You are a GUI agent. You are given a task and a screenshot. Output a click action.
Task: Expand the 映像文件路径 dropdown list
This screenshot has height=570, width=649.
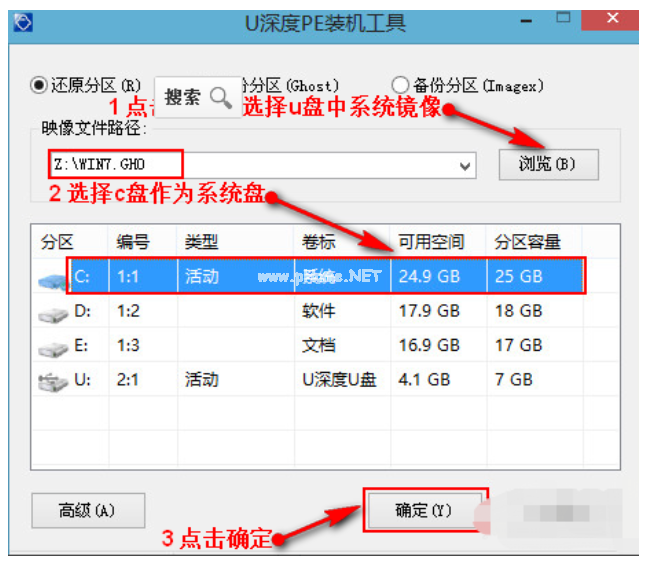click(465, 164)
